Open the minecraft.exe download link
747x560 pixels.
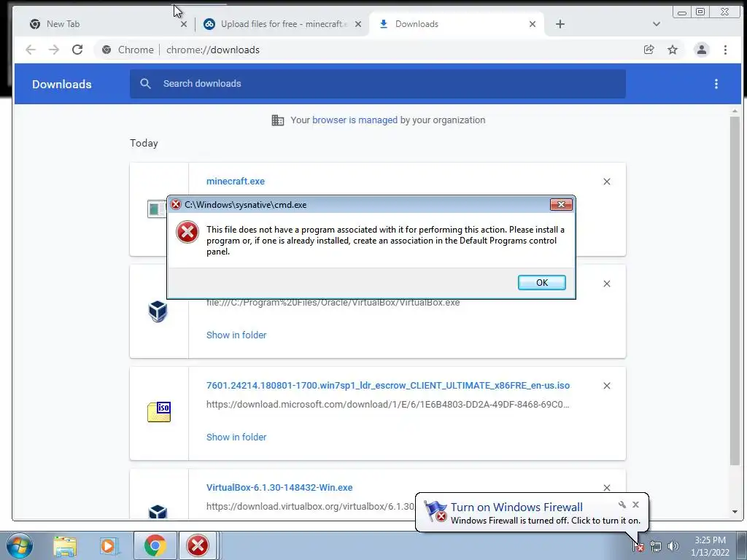point(236,181)
